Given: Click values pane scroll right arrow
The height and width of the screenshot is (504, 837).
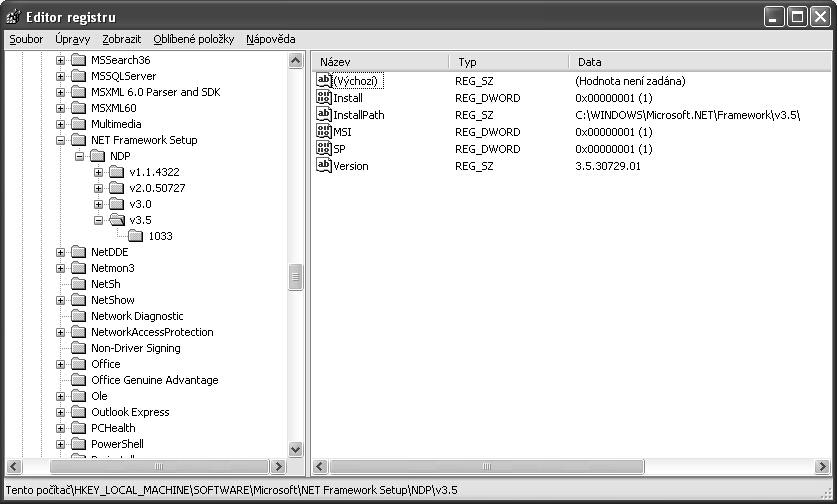Looking at the screenshot, I should [823, 467].
